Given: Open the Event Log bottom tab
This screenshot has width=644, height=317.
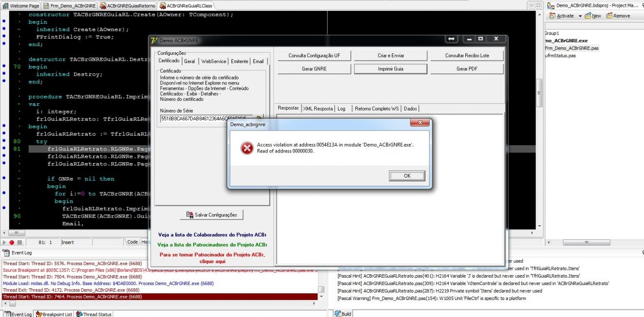Looking at the screenshot, I should [x=17, y=314].
